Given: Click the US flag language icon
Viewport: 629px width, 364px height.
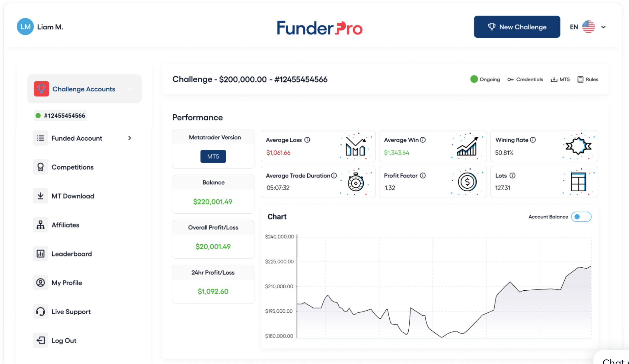Looking at the screenshot, I should [x=589, y=27].
